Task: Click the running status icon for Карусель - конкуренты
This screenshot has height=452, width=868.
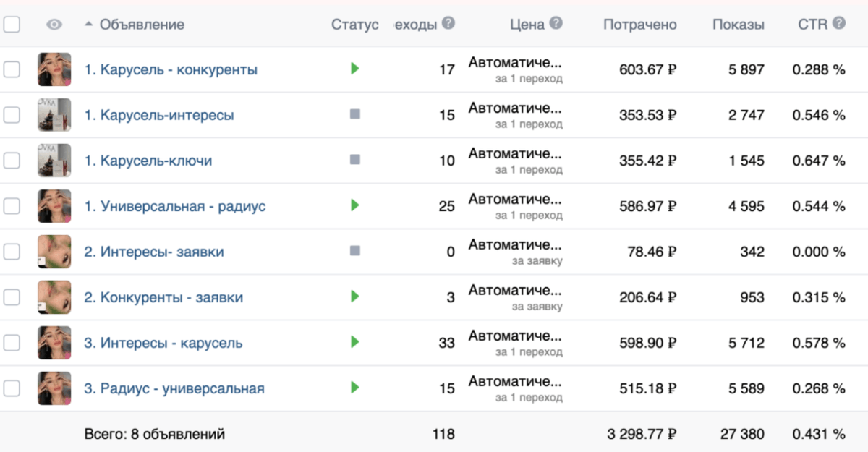Action: [x=354, y=69]
